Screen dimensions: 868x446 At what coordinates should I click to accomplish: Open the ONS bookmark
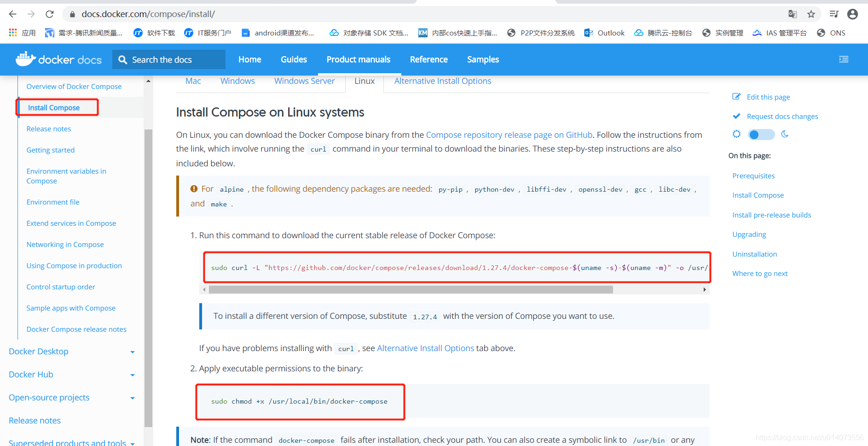[831, 33]
